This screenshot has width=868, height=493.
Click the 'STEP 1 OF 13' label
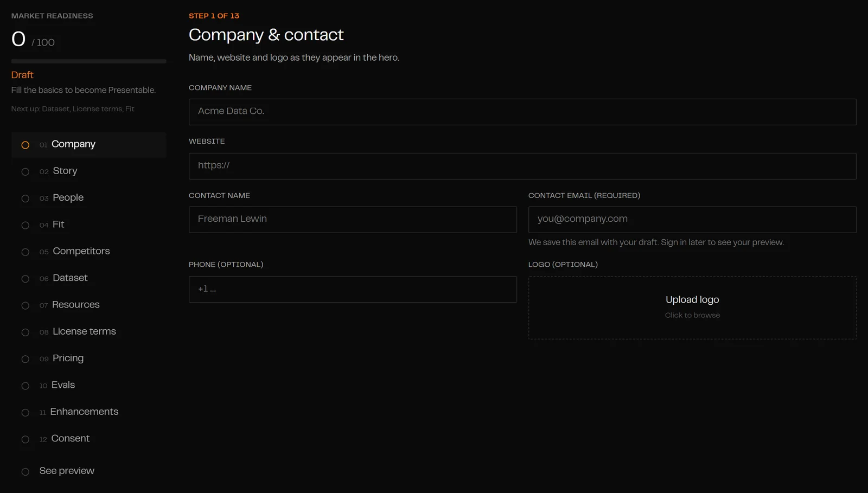click(214, 16)
